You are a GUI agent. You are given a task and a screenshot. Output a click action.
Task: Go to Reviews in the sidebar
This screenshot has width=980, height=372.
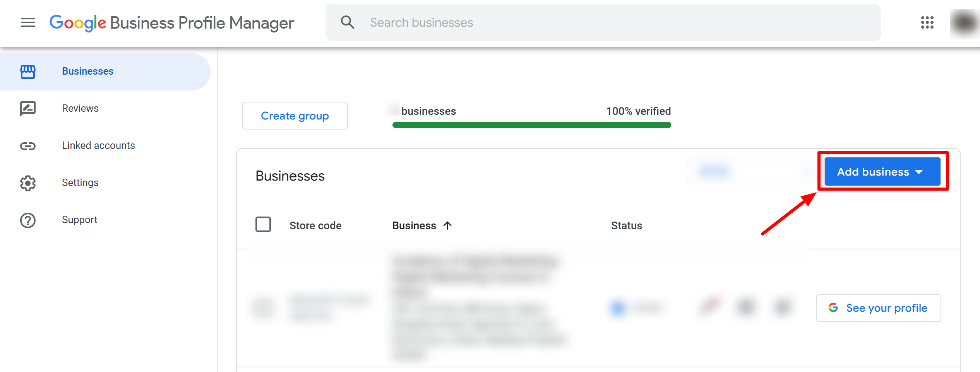(80, 109)
